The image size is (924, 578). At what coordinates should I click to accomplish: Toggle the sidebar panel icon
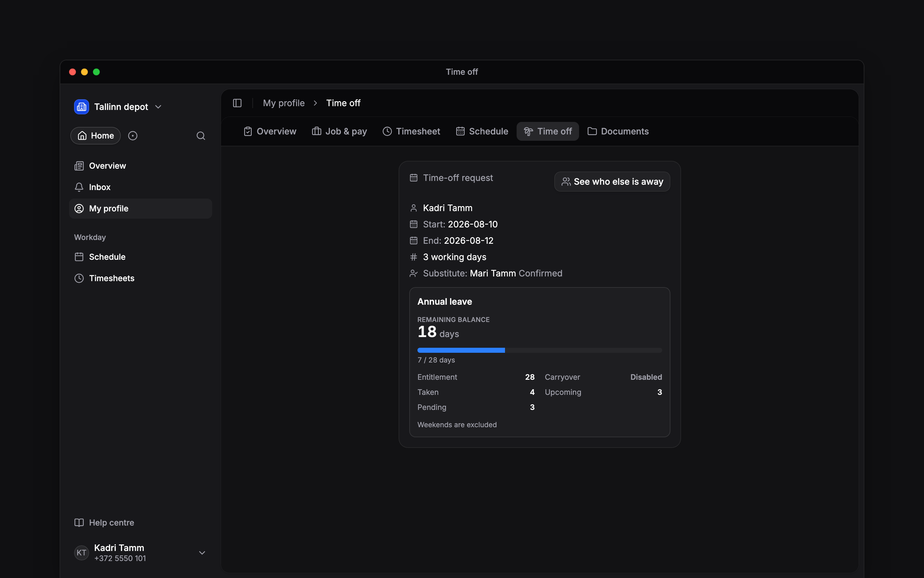[237, 103]
